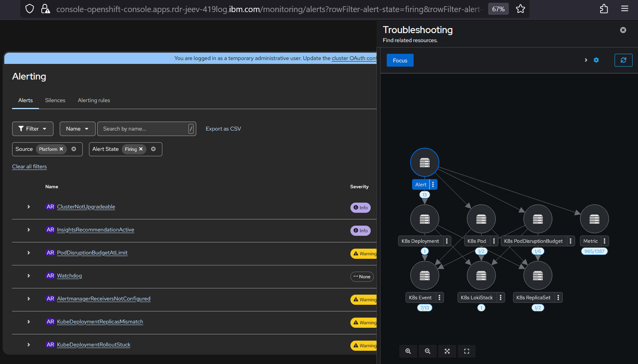Viewport: 638px width, 364px height.
Task: Clear all filters
Action: coord(29,166)
